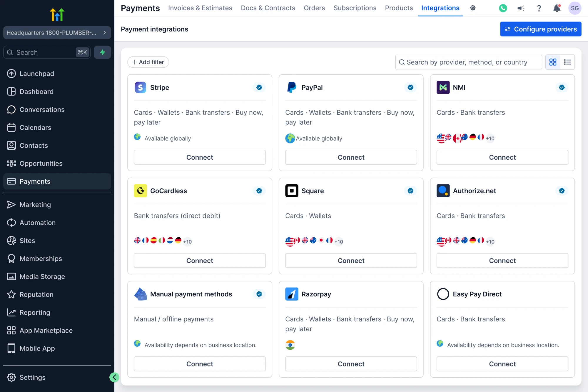Switch to list view
This screenshot has height=392, width=588.
(567, 62)
